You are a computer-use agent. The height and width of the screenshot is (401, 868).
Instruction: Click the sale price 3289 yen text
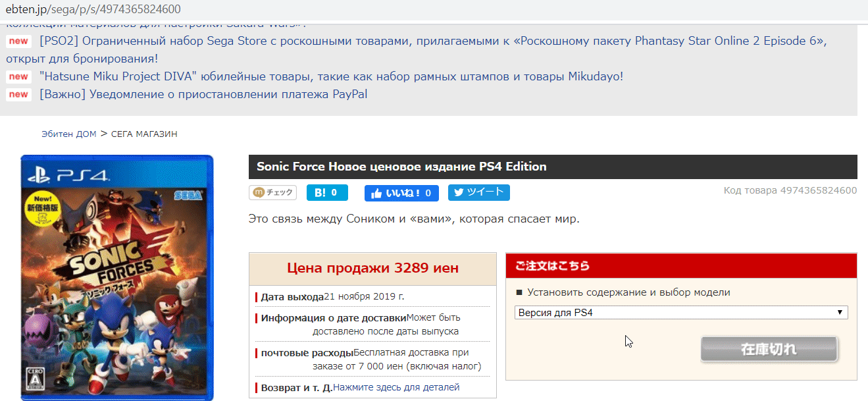tap(373, 269)
